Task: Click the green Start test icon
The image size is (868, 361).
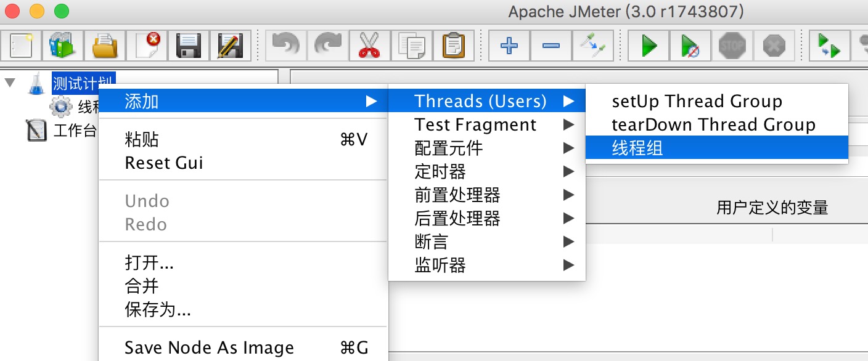Action: click(x=648, y=46)
